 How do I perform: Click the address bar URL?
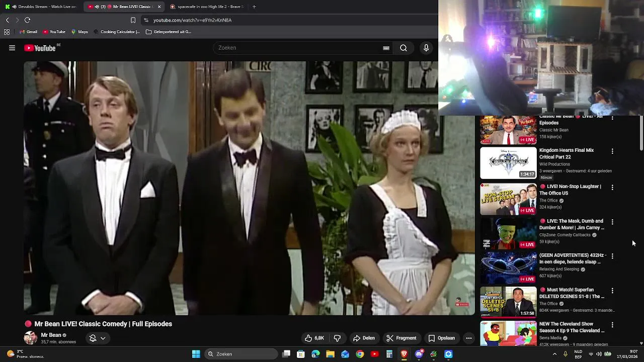click(192, 20)
